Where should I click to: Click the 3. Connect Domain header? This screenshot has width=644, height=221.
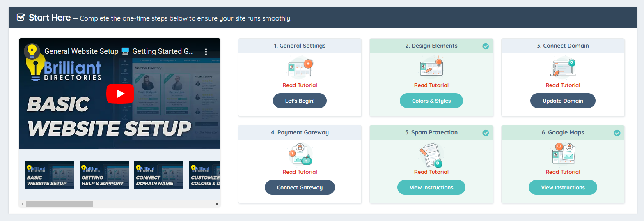pyautogui.click(x=563, y=46)
